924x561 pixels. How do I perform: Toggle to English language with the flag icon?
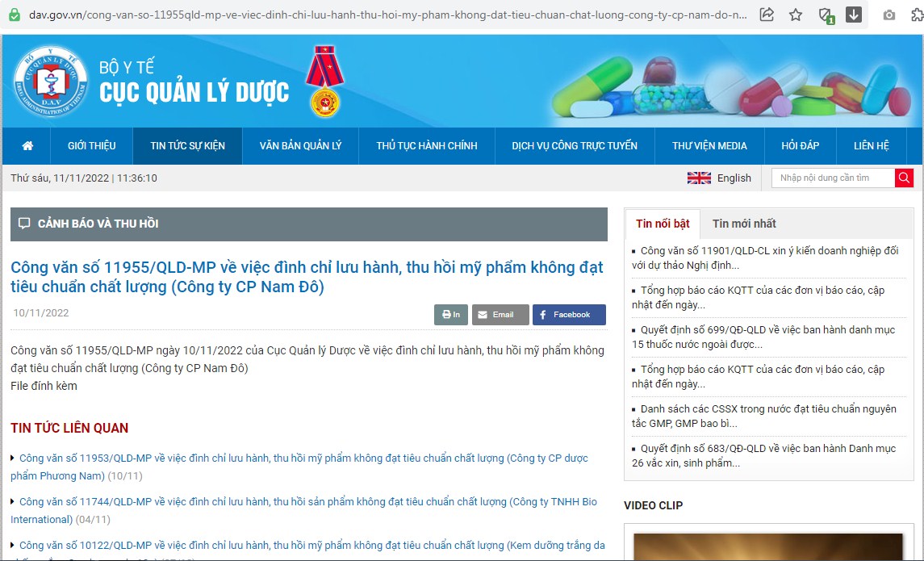click(x=699, y=178)
